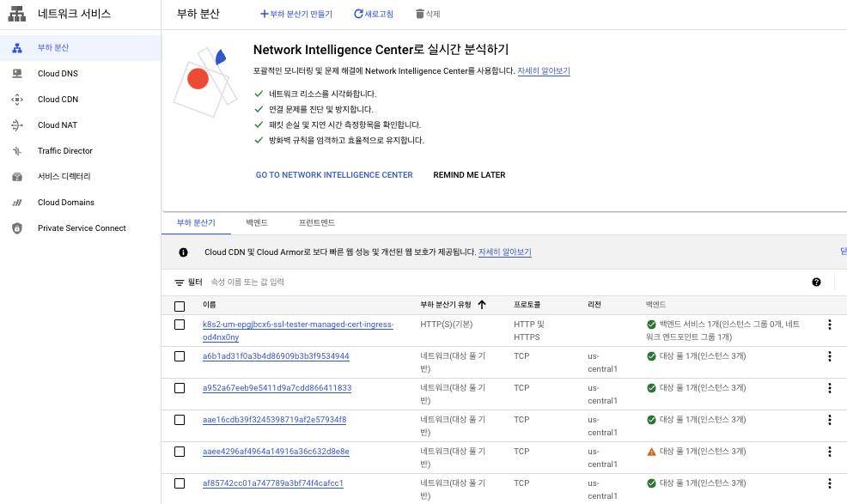Open load balancer aae16cdb39f3245398719af2e57934f8
Viewport: 847px width, 504px height.
click(x=274, y=420)
